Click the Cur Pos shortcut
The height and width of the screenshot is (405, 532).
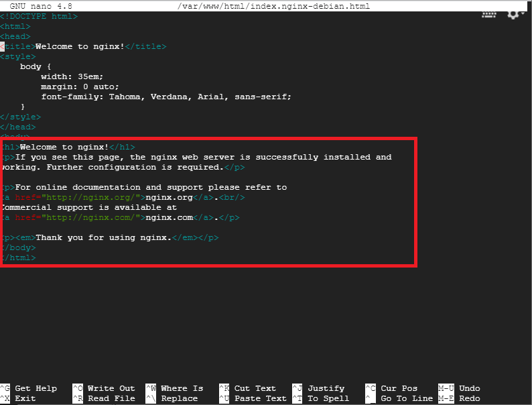tap(399, 388)
